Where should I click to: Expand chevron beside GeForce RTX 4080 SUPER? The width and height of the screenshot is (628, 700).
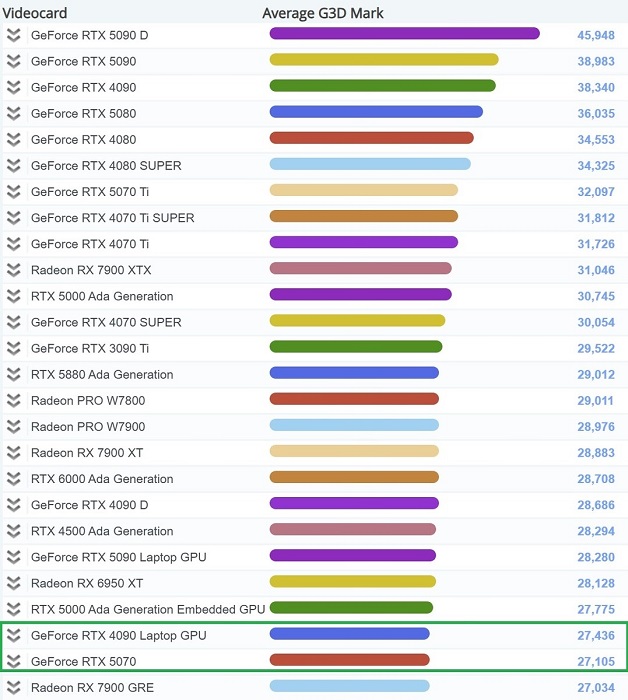pos(14,166)
